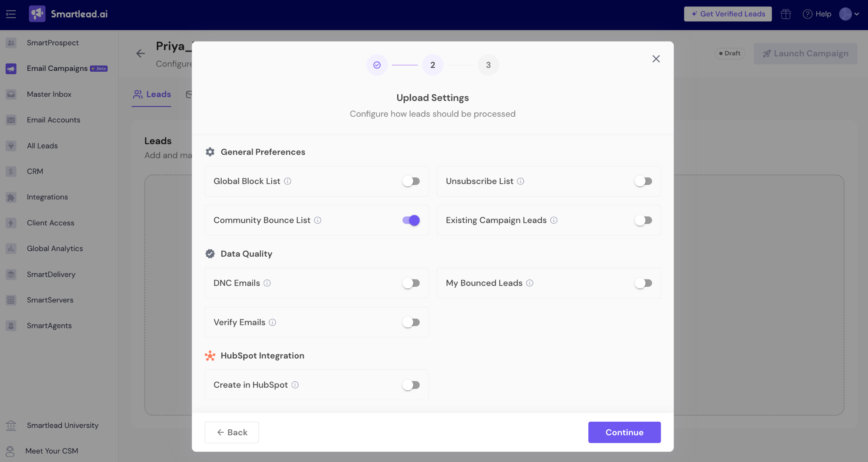
Task: Close the Upload Settings dialog
Action: click(656, 59)
